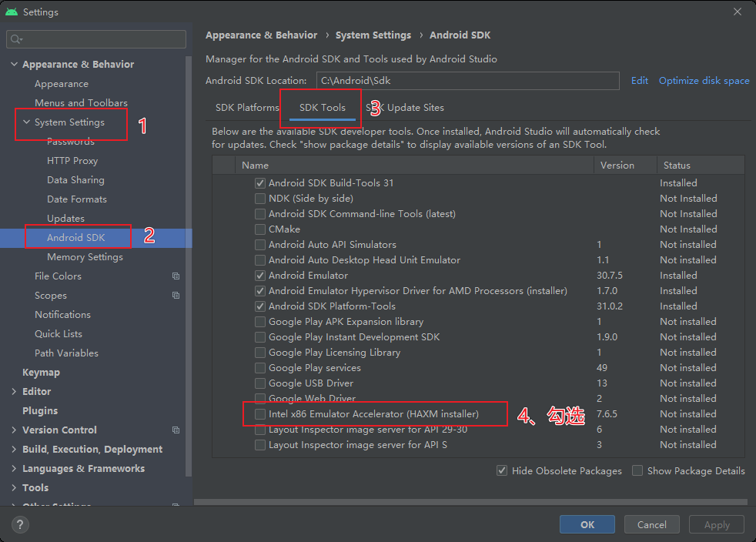Viewport: 756px width, 542px height.
Task: Open Memory Settings page
Action: click(85, 256)
